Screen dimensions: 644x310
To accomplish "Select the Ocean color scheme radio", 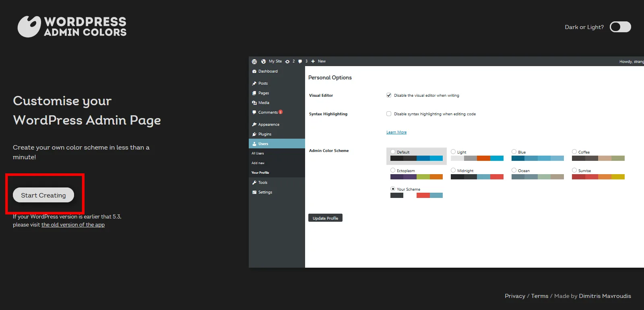I will point(514,171).
